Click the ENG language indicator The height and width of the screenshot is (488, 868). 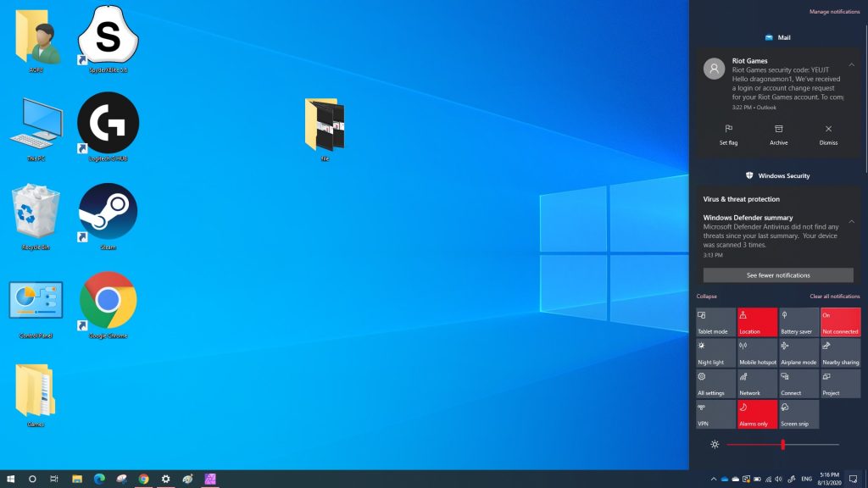pyautogui.click(x=807, y=480)
